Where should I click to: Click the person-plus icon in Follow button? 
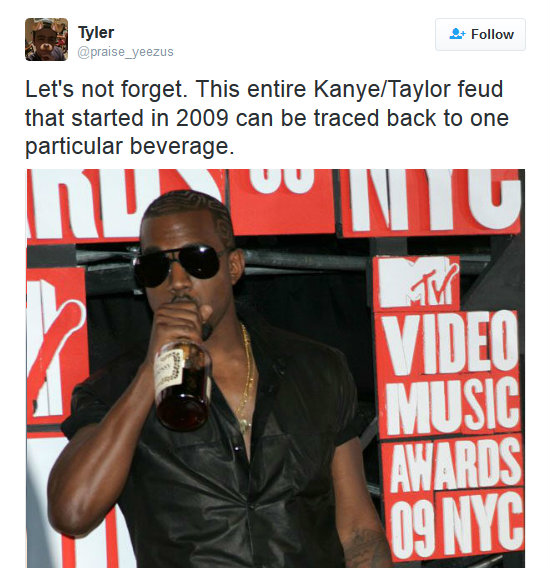coord(457,34)
